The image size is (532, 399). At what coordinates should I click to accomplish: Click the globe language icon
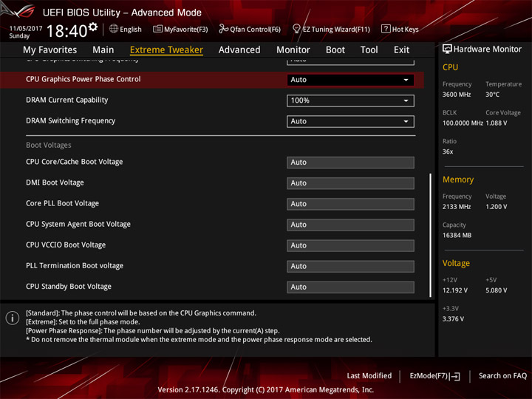click(x=114, y=29)
